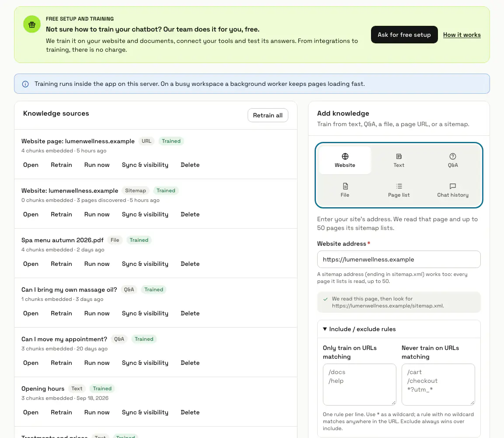The height and width of the screenshot is (438, 504).
Task: Retrain the Opening hours source
Action: (x=61, y=413)
